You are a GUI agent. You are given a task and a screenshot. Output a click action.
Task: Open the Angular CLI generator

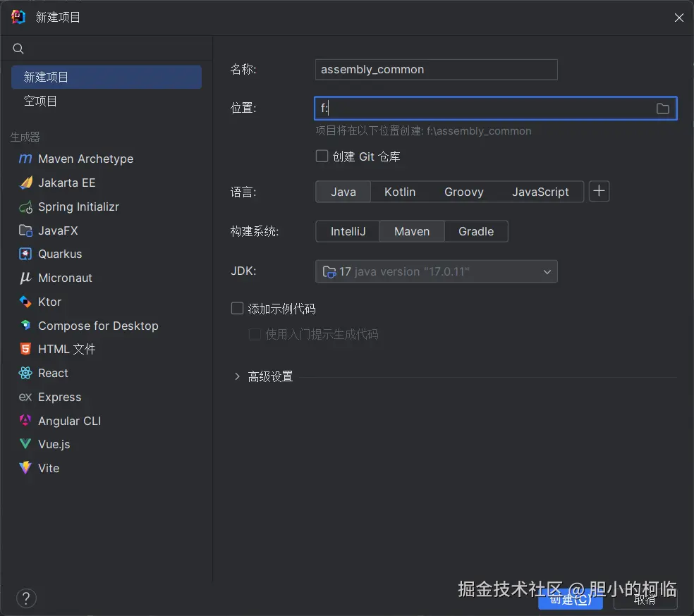pyautogui.click(x=106, y=421)
